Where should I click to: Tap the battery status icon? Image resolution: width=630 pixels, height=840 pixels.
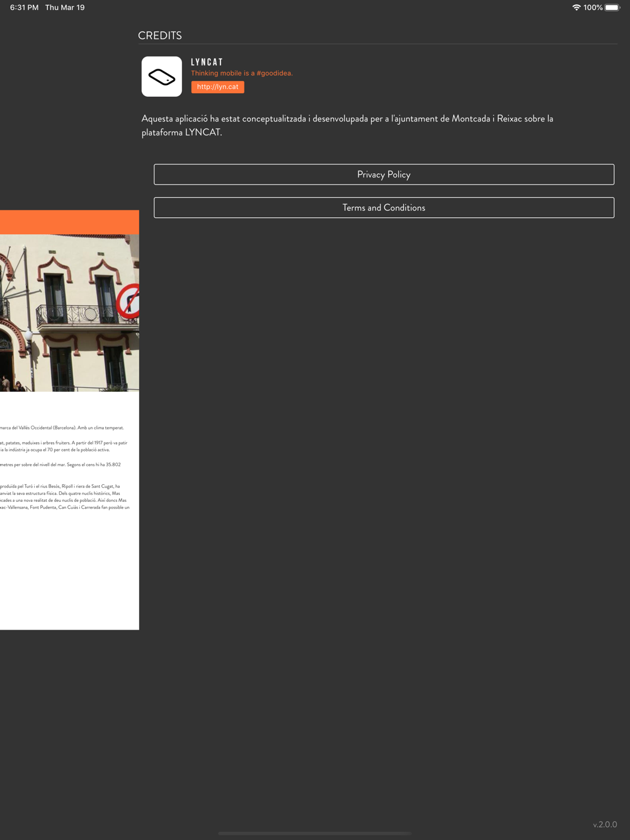[x=612, y=8]
